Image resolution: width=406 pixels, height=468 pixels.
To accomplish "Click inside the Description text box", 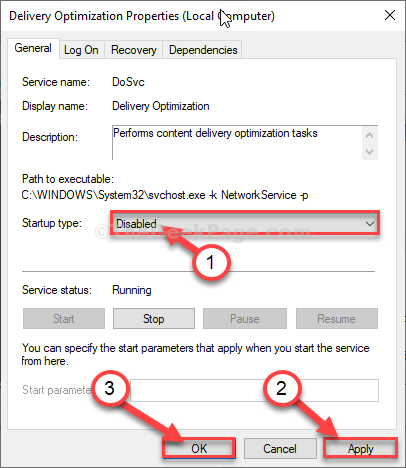I will [x=237, y=143].
